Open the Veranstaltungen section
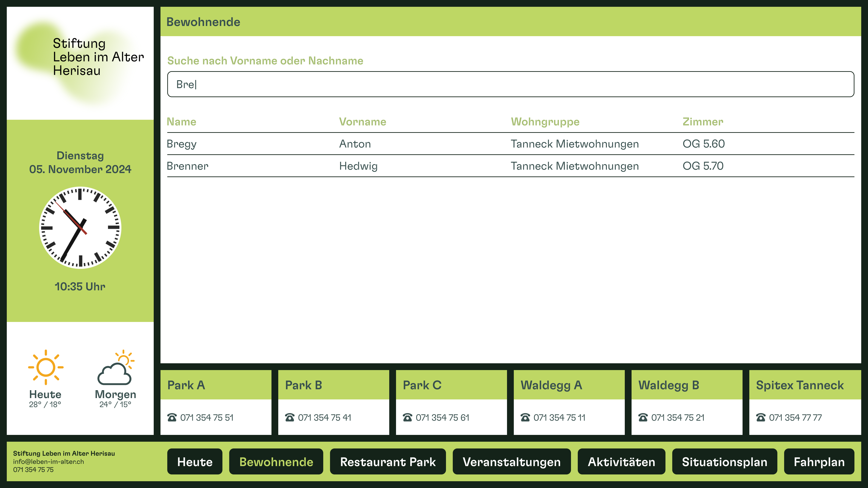Screen dimensions: 868x488 [511, 462]
